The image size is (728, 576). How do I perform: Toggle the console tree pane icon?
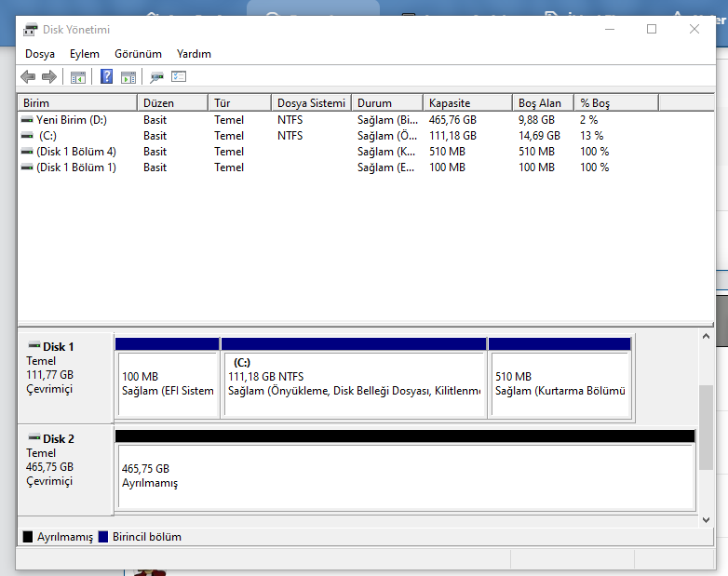pyautogui.click(x=78, y=77)
